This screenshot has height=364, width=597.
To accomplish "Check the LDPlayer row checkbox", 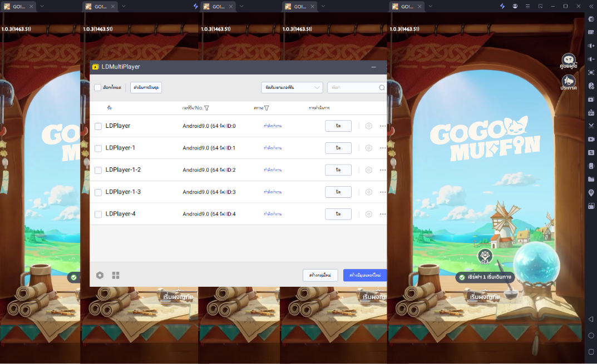I will [98, 126].
